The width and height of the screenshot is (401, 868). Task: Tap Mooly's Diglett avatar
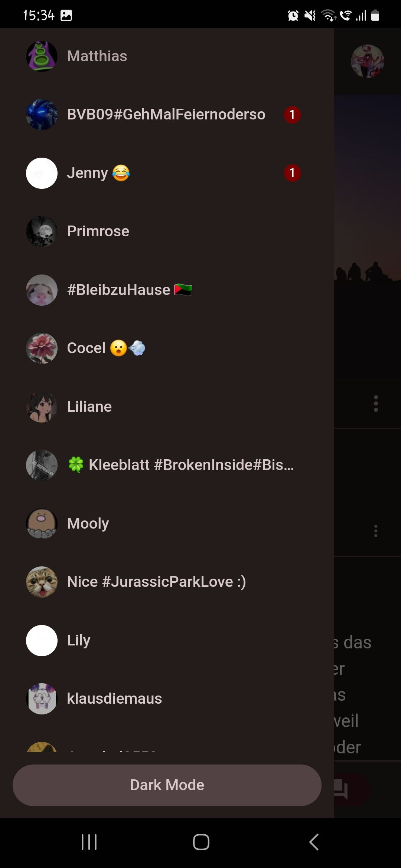42,524
